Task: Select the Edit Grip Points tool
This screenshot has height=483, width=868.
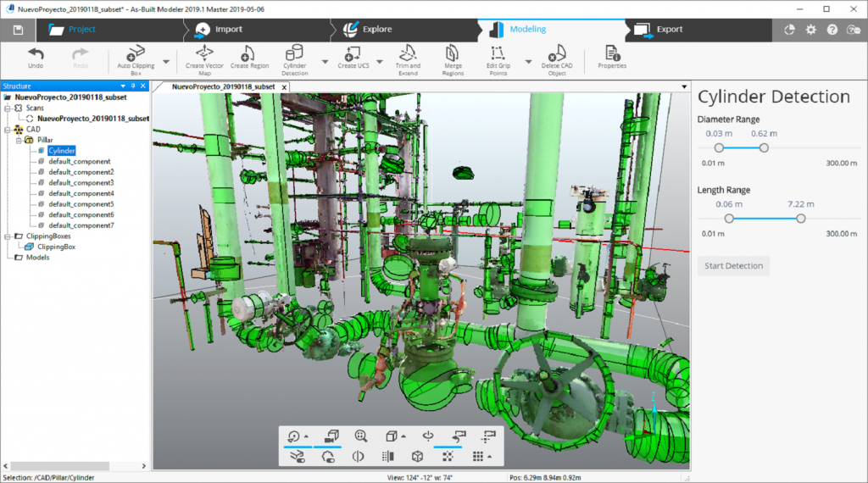Action: click(498, 60)
